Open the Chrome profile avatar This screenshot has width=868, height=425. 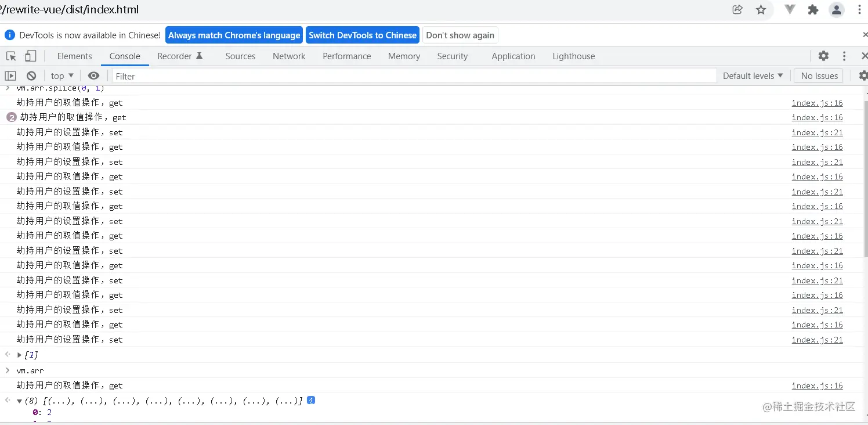pos(836,9)
